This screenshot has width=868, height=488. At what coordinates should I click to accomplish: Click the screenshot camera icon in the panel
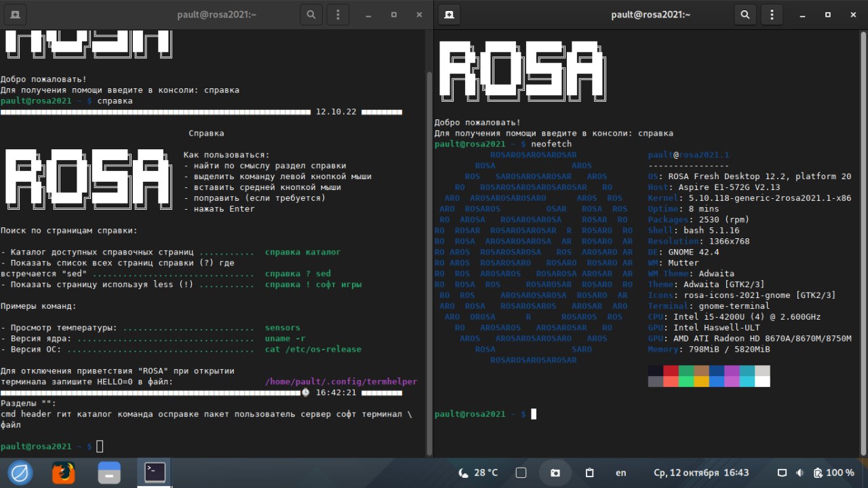click(555, 472)
